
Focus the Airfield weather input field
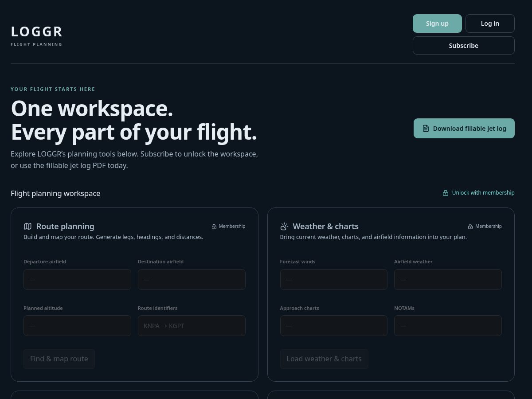(448, 280)
